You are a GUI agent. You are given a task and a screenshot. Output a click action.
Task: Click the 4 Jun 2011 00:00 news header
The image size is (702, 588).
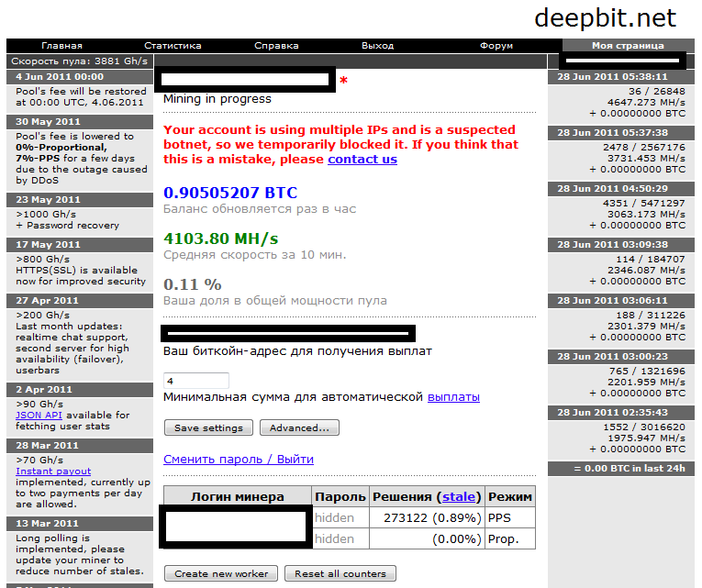80,76
